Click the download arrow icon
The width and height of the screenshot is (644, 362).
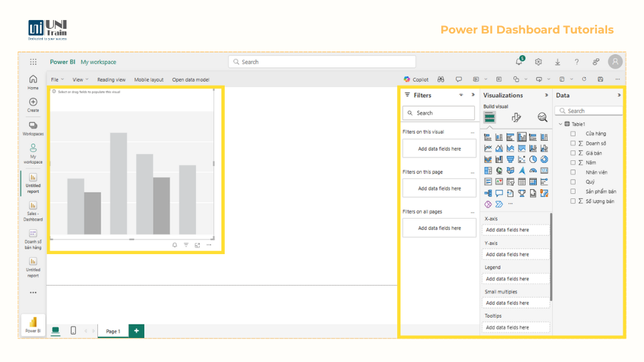pyautogui.click(x=557, y=62)
